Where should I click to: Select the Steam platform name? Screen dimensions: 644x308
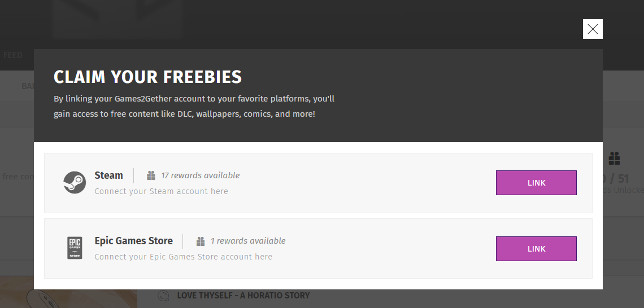point(108,175)
